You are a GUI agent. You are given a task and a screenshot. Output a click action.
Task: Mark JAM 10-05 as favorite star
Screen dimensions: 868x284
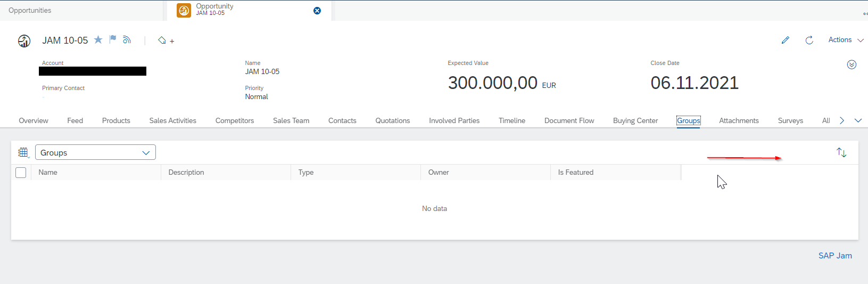tap(98, 40)
